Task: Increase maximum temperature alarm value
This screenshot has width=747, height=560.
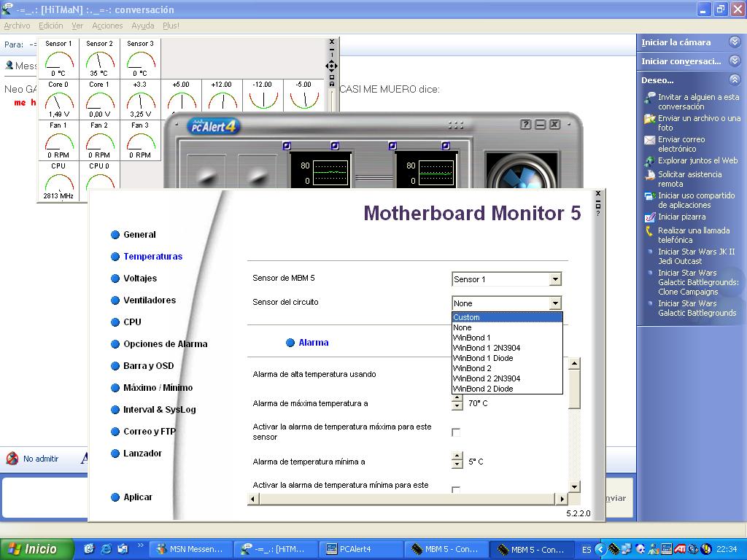Action: click(x=457, y=399)
